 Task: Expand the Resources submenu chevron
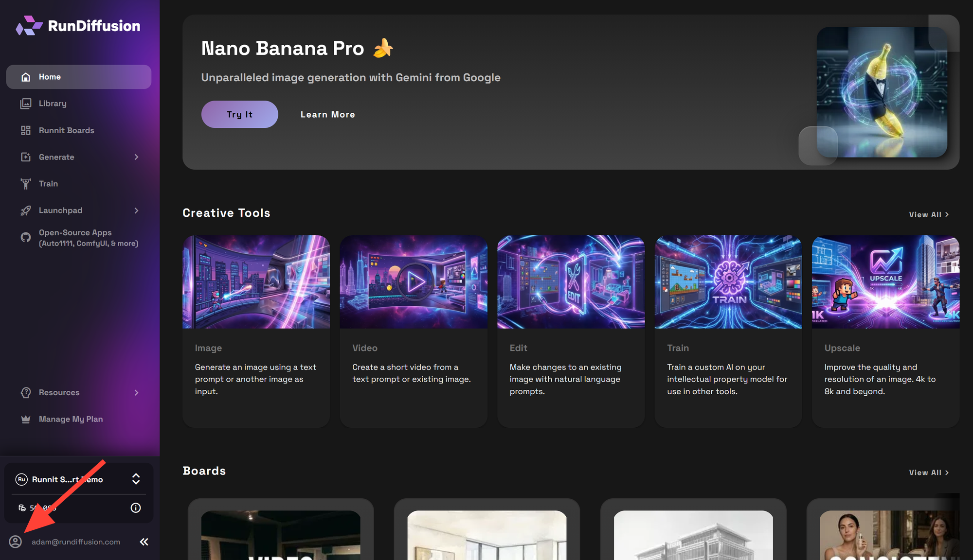[136, 392]
